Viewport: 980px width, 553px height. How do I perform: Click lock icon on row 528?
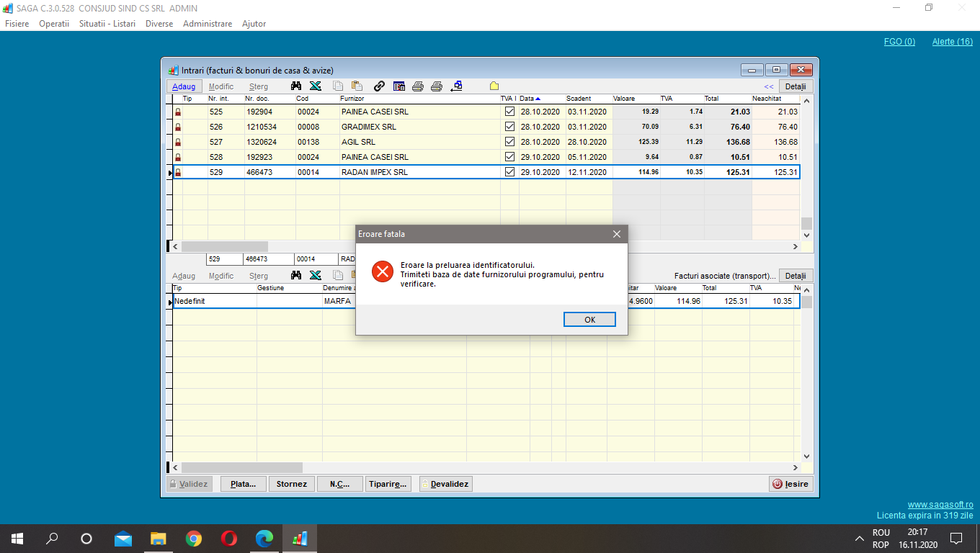tap(178, 158)
